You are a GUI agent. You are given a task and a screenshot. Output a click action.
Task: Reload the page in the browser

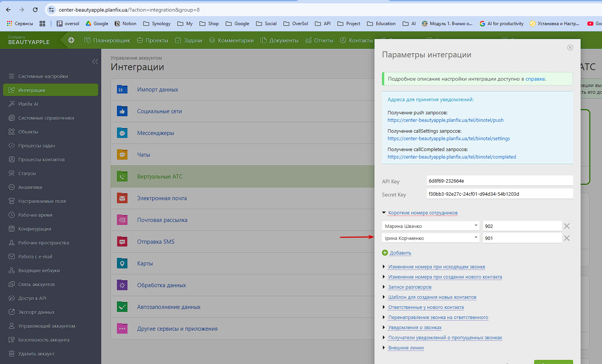click(35, 10)
